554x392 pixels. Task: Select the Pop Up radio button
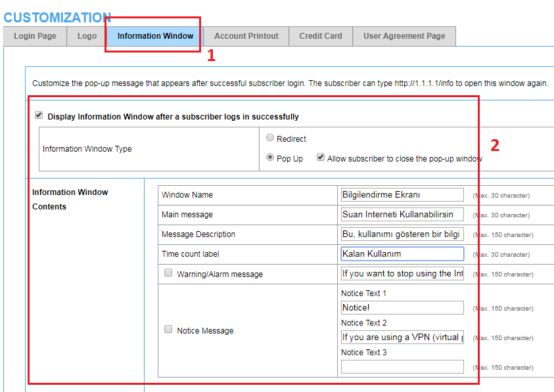pos(270,158)
